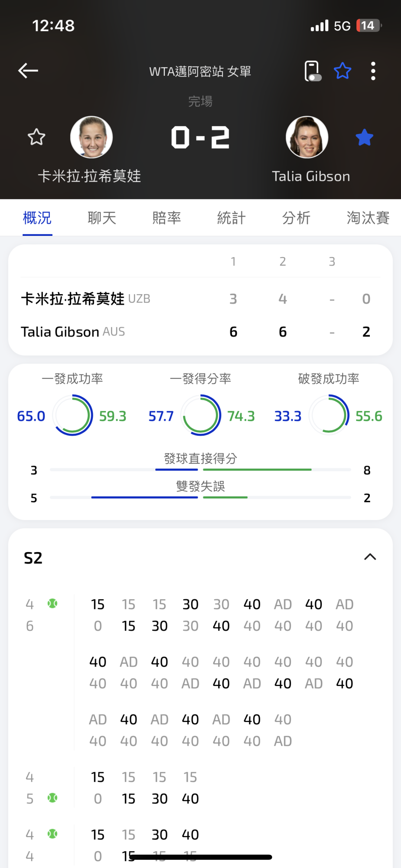
Task: Open the phone notification toggle icon
Action: 312,71
